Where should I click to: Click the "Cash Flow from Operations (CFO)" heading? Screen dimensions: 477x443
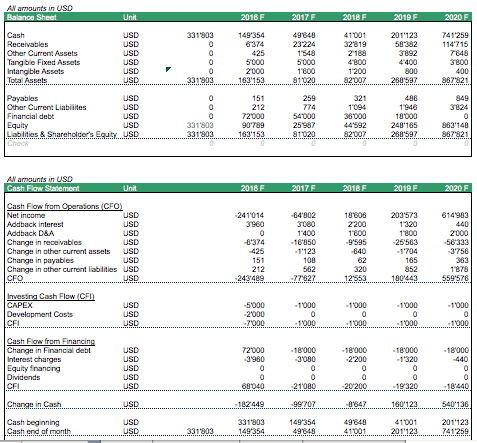65,206
